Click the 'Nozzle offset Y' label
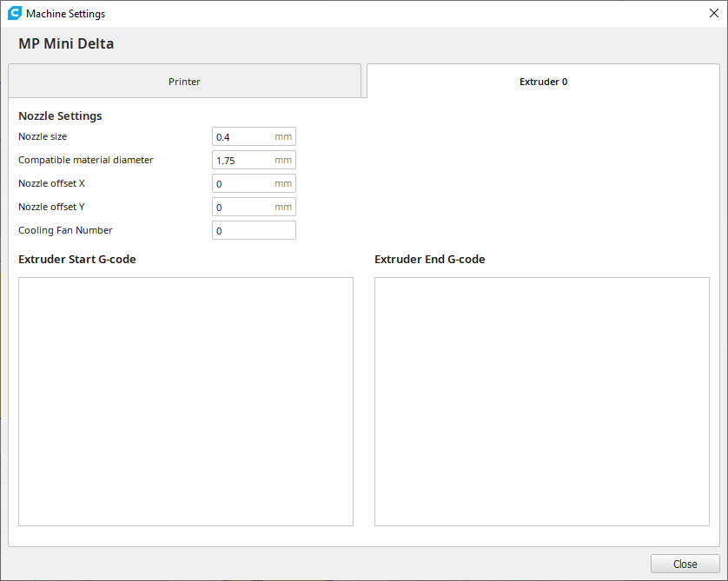 point(51,207)
